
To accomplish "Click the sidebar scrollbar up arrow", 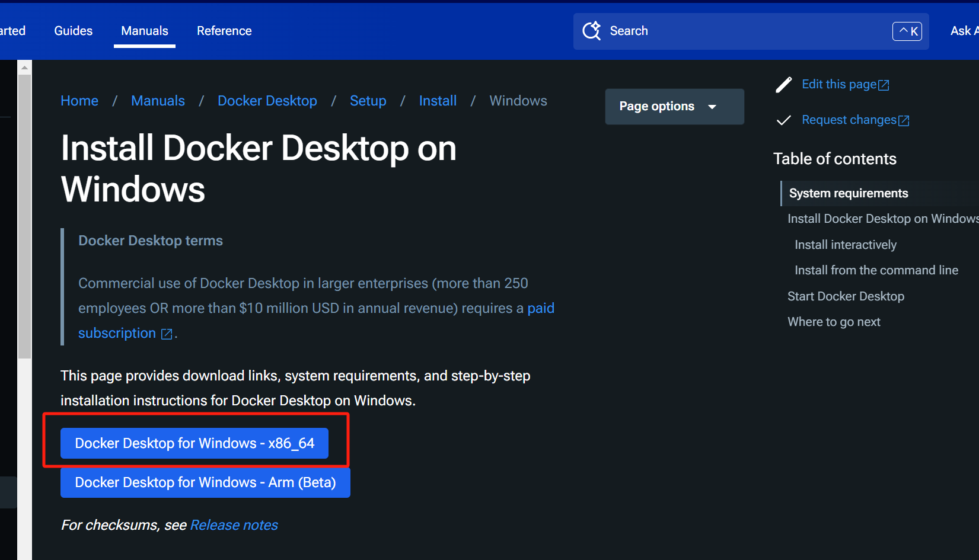I will (24, 68).
